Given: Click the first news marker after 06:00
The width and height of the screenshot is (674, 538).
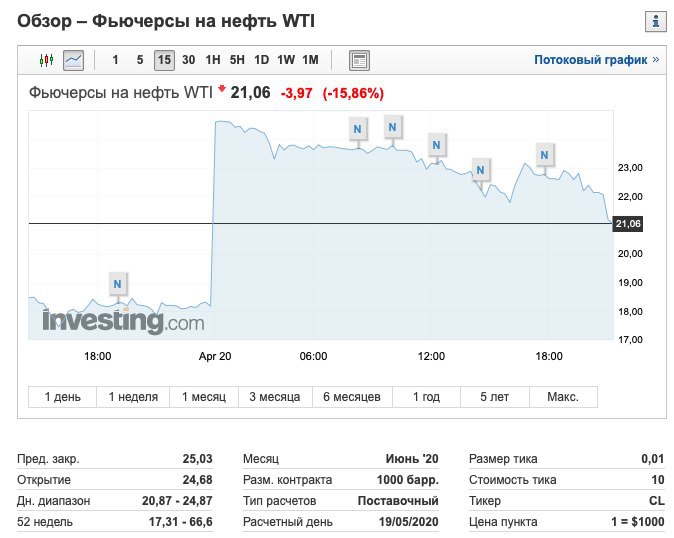Looking at the screenshot, I should pyautogui.click(x=357, y=128).
